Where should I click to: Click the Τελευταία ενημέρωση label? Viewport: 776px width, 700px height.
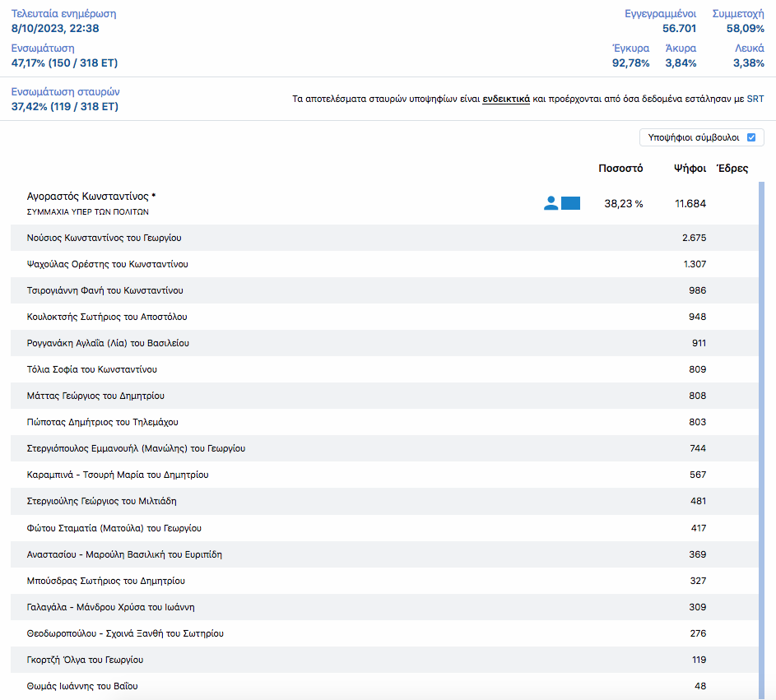click(x=63, y=14)
